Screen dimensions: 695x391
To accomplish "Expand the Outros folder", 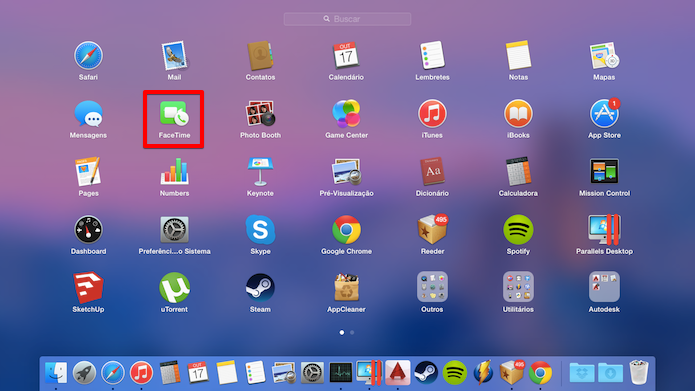I will 432,287.
